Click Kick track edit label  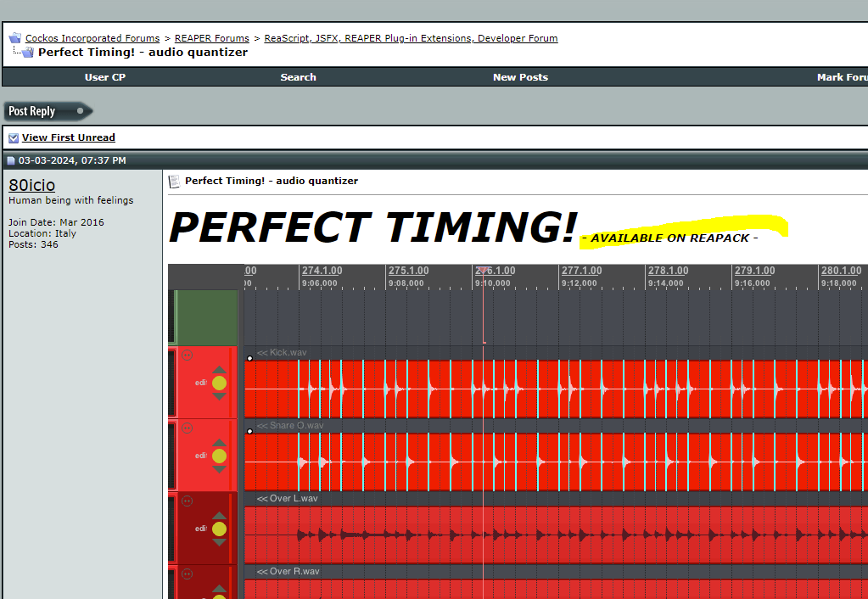pyautogui.click(x=201, y=383)
